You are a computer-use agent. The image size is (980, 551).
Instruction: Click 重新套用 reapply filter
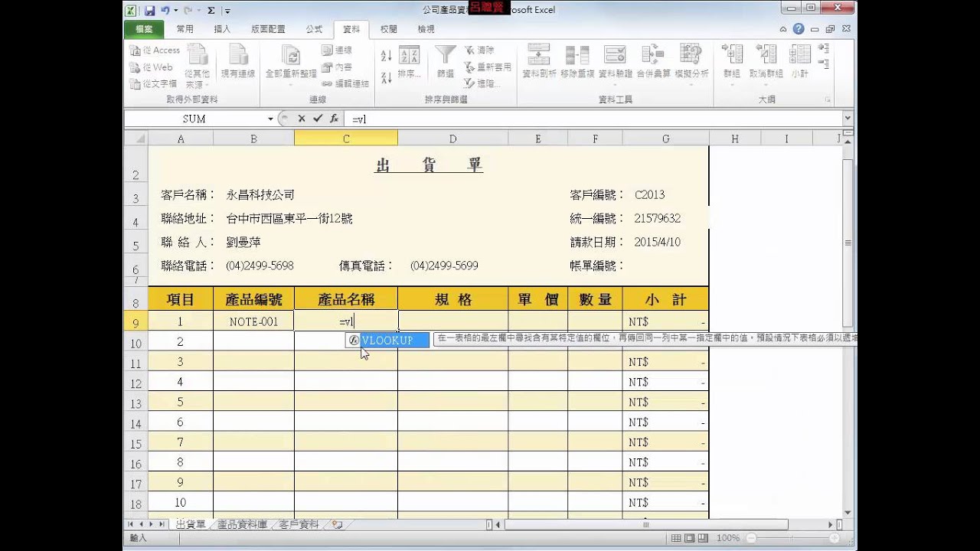pyautogui.click(x=487, y=67)
